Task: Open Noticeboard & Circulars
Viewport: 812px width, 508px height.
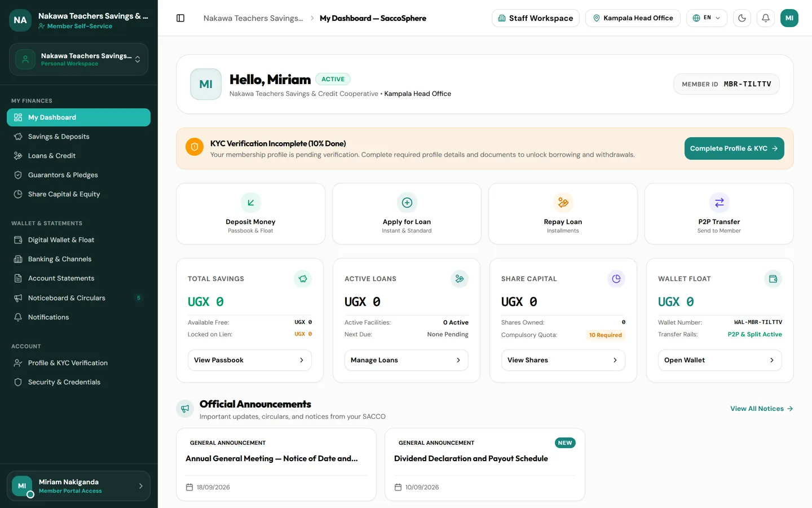Action: (78, 298)
